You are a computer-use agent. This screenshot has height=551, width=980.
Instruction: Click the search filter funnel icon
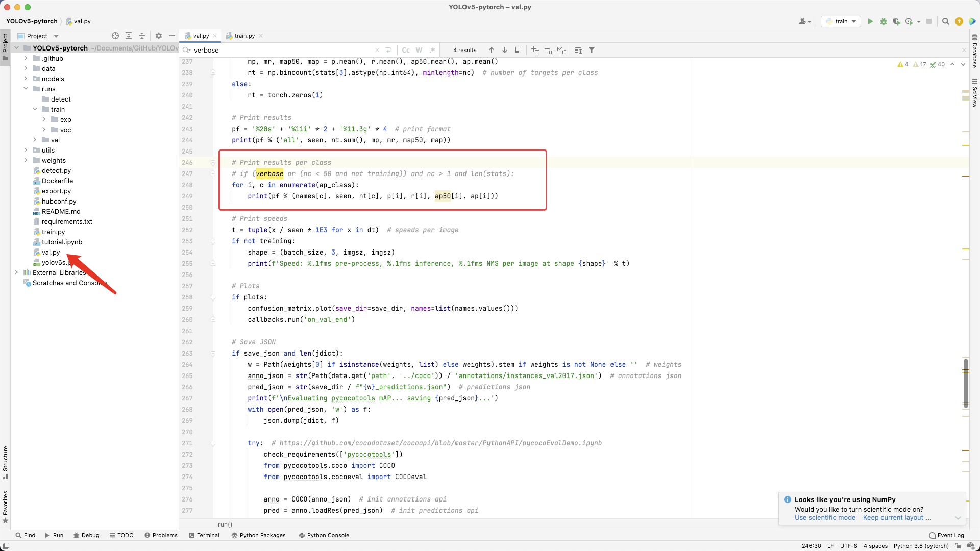(592, 50)
